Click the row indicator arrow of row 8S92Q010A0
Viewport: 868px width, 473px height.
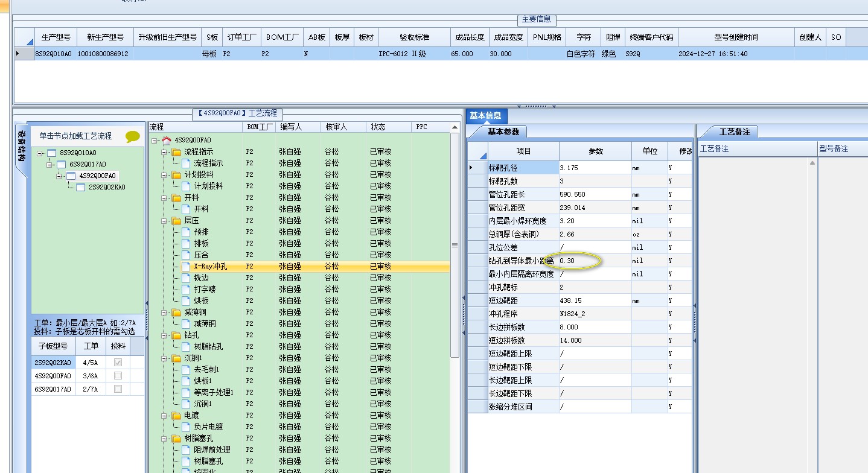pos(18,54)
